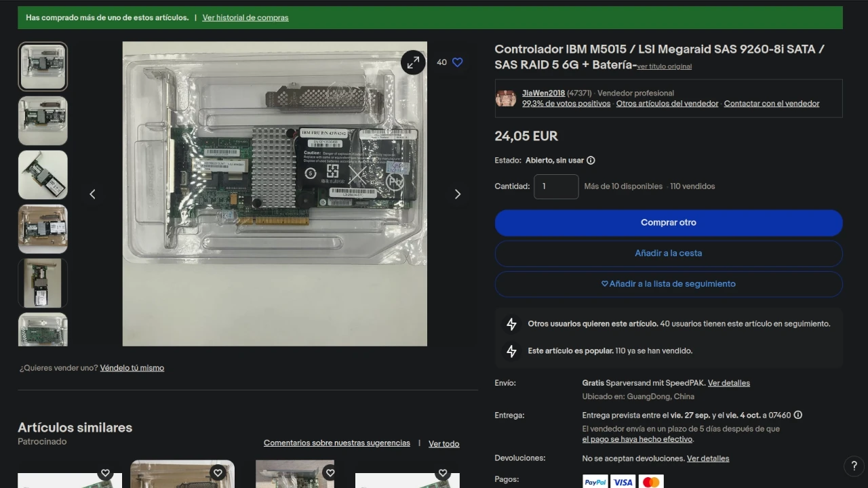Open 99,3% de votos positivos link
Screen dimensions: 868x488
(566, 104)
